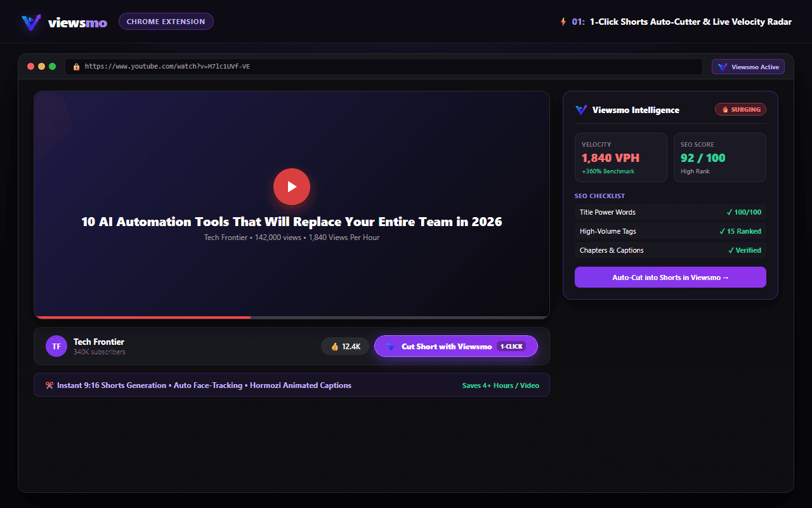Select the High-Volume Tags checklist row

[671, 231]
